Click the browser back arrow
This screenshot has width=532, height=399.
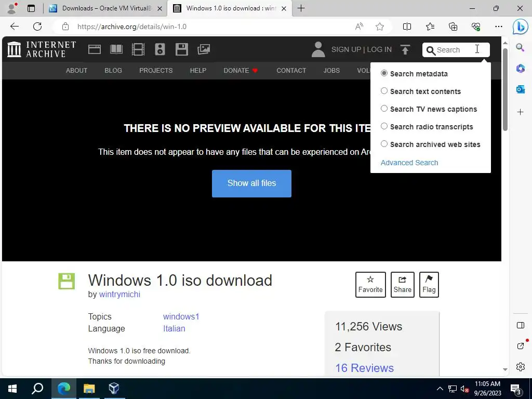pos(15,26)
